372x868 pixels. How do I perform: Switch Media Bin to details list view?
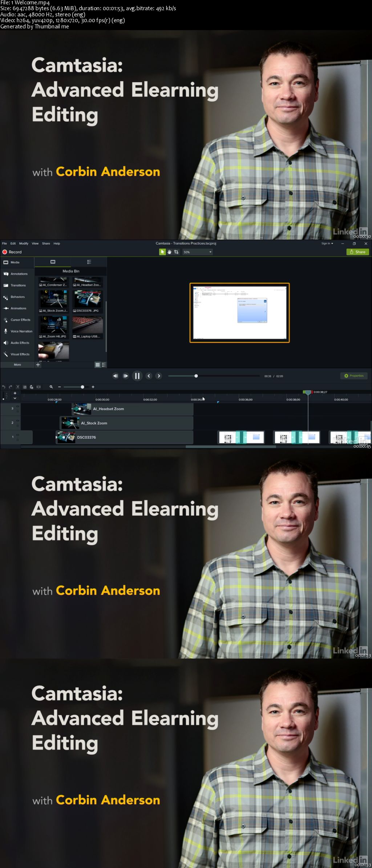[x=104, y=365]
